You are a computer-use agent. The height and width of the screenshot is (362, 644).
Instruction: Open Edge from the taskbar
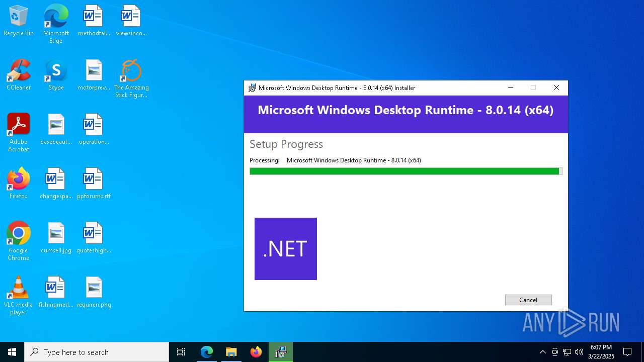pyautogui.click(x=207, y=352)
